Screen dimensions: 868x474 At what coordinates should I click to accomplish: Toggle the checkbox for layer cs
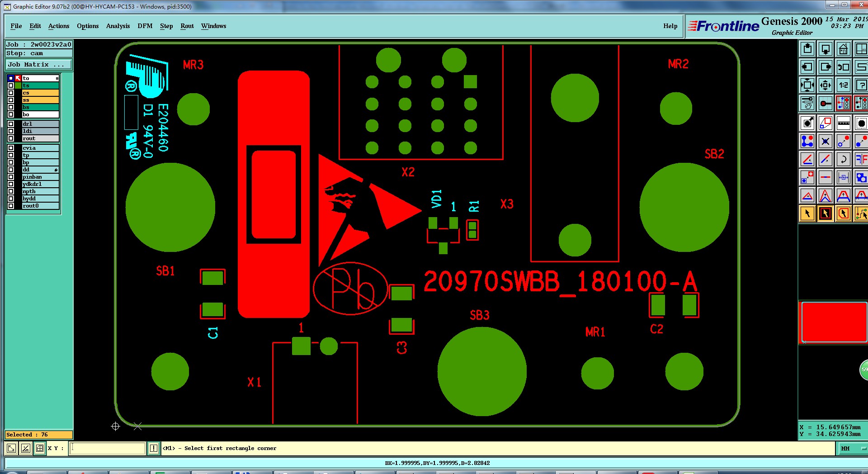(x=11, y=93)
